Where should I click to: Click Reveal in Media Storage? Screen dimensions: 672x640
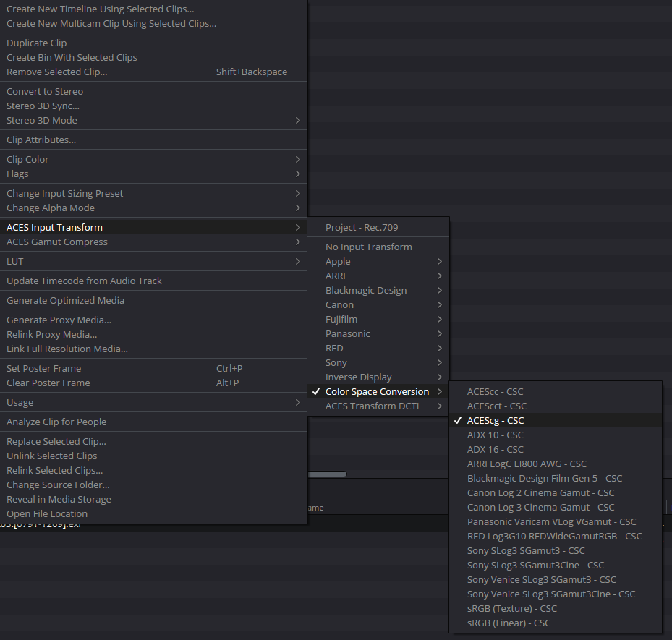click(x=59, y=499)
